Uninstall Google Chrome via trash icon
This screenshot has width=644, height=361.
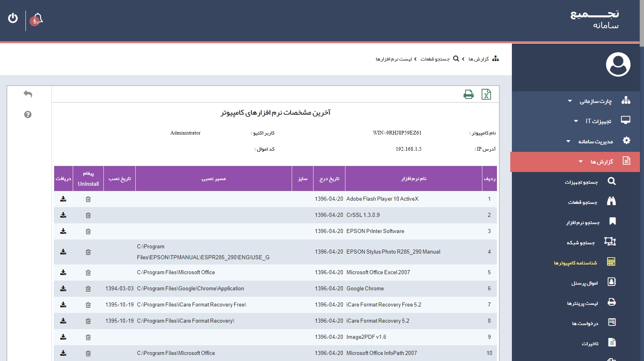point(88,289)
